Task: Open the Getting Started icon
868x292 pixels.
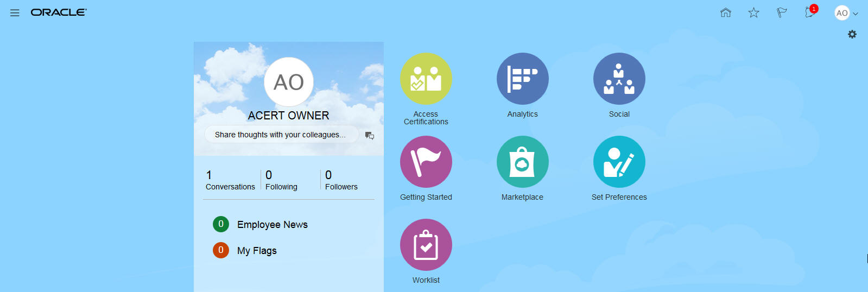Action: coord(426,162)
